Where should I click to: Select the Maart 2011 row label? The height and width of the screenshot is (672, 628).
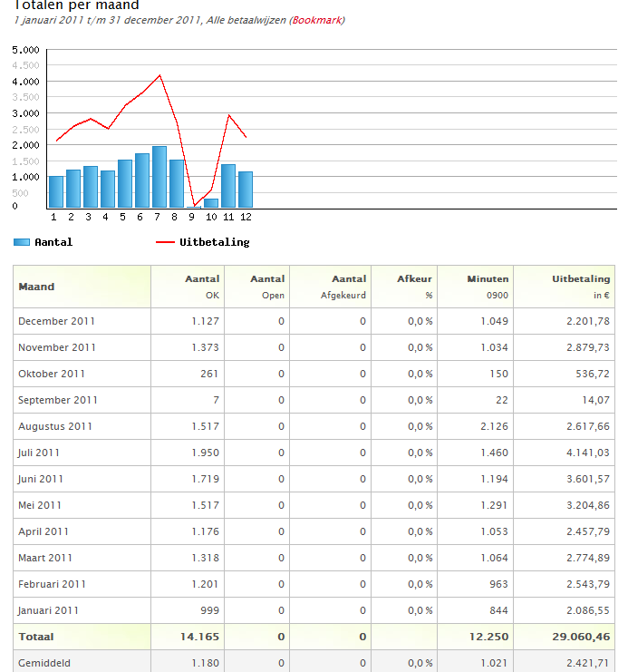[x=45, y=558]
